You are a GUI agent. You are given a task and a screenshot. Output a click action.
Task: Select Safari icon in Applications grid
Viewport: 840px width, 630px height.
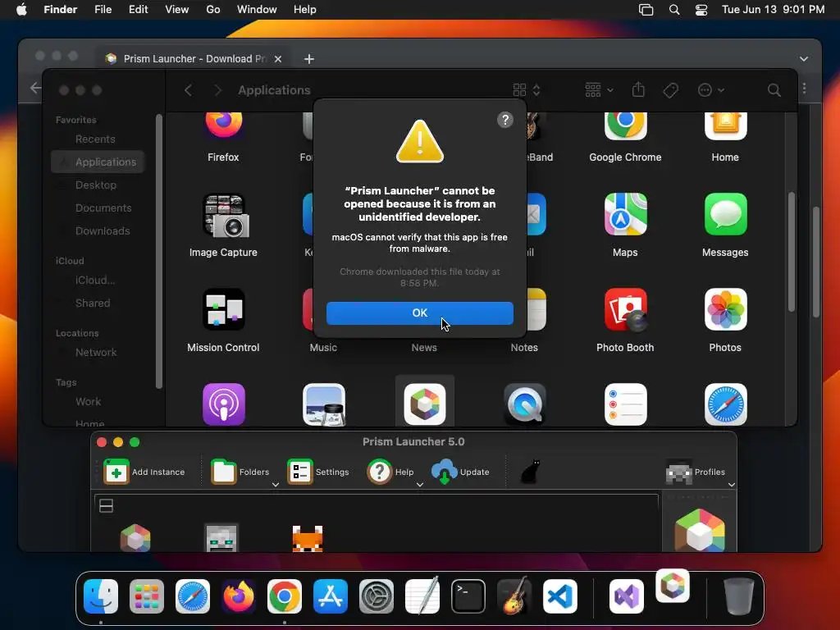(x=725, y=404)
